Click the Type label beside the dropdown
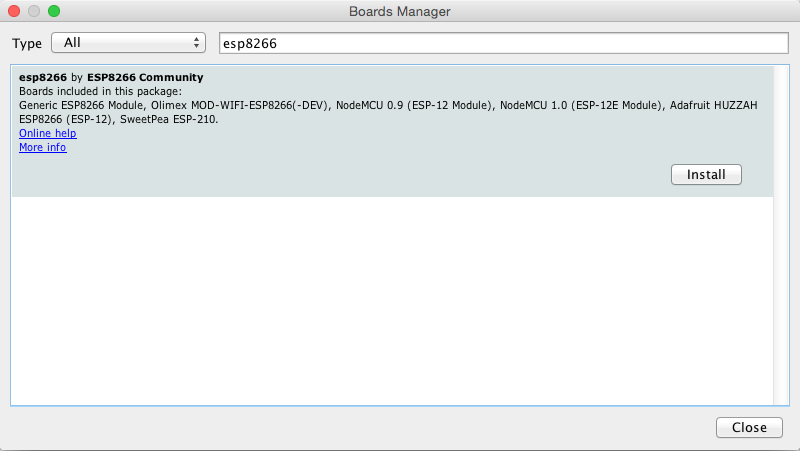 (x=27, y=43)
